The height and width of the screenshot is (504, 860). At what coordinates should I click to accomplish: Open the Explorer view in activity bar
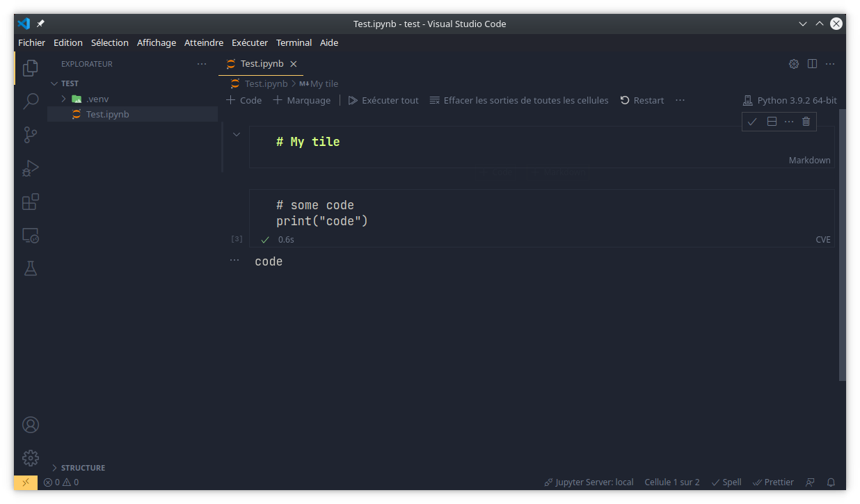(x=31, y=67)
